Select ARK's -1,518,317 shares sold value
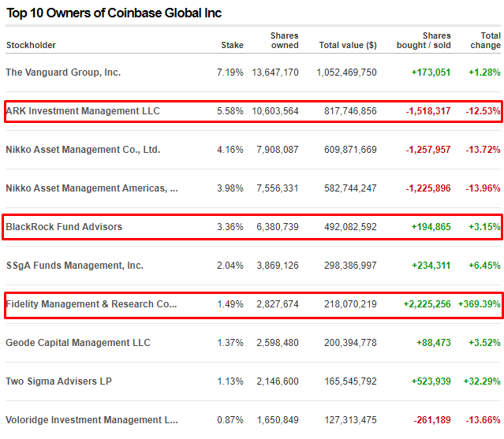This screenshot has width=504, height=439. pyautogui.click(x=428, y=111)
